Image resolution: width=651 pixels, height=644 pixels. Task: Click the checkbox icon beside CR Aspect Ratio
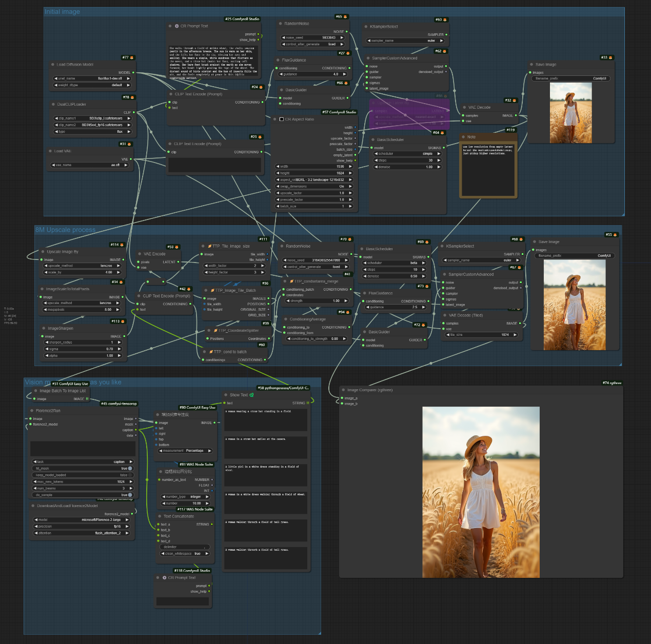click(x=282, y=119)
